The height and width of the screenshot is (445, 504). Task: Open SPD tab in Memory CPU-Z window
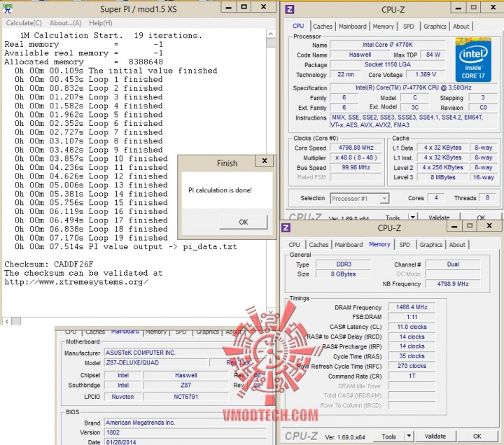tap(405, 245)
